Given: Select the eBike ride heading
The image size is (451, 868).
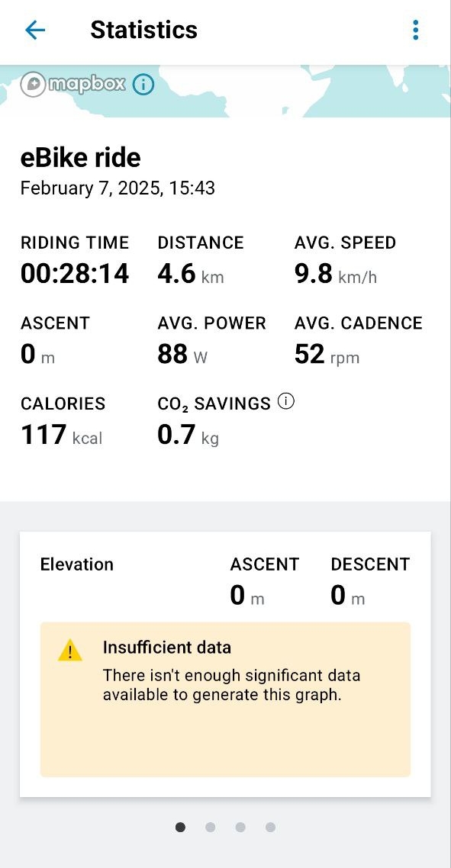Looking at the screenshot, I should [x=80, y=158].
